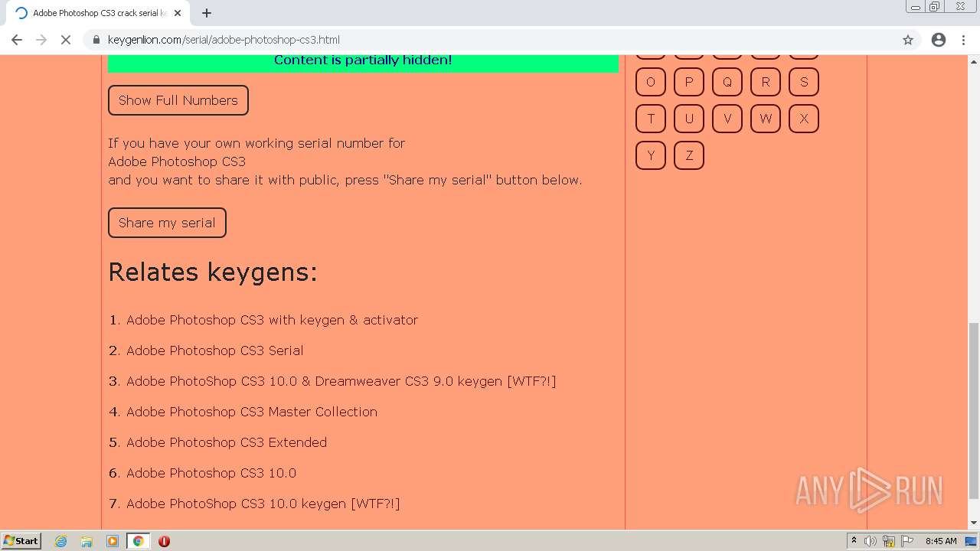Open the network tray icon
Image resolution: width=980 pixels, height=551 pixels.
pyautogui.click(x=889, y=541)
